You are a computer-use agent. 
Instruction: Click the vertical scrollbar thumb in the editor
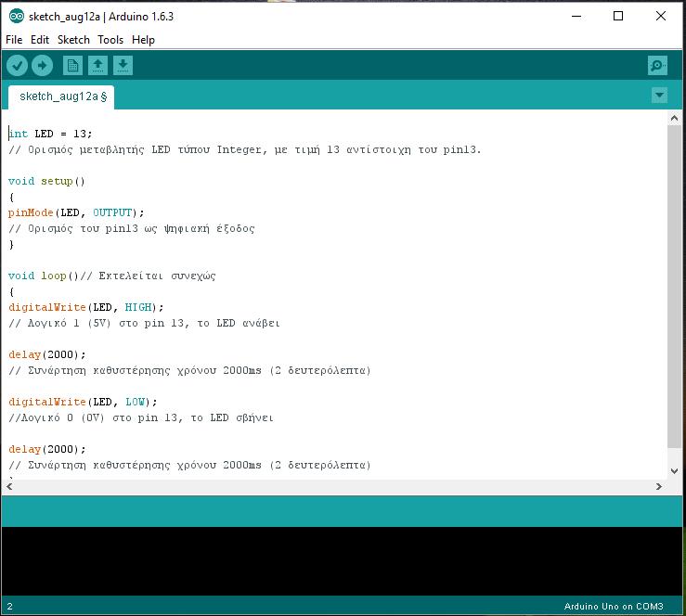click(674, 287)
